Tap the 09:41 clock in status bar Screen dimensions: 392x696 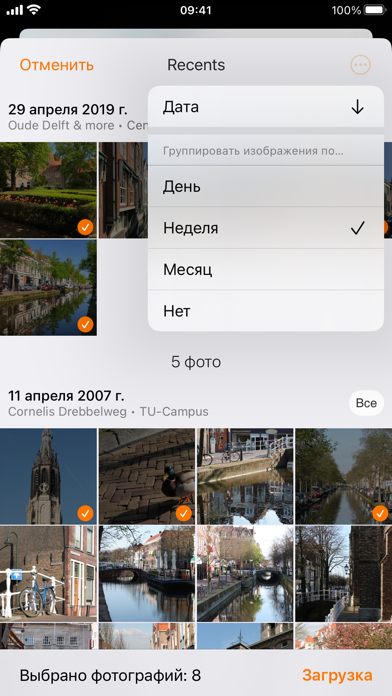pyautogui.click(x=196, y=10)
